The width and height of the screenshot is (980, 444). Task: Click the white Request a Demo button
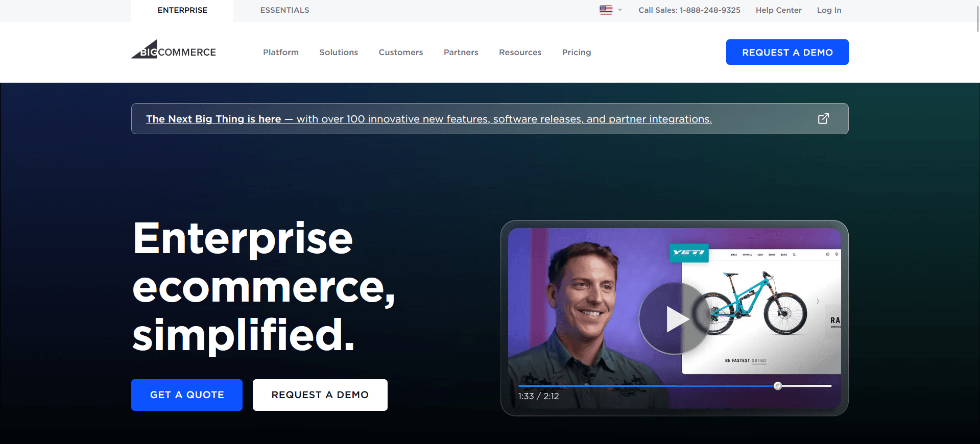(320, 395)
